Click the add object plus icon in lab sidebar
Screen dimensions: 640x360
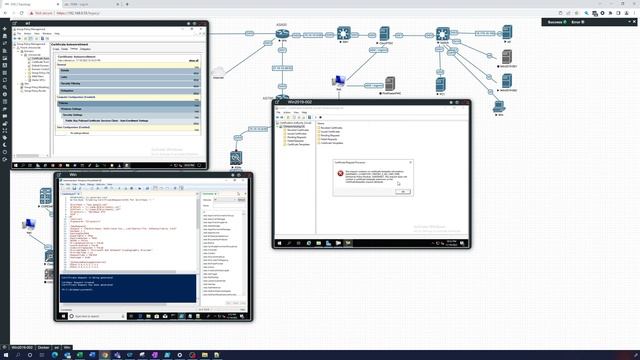click(5, 29)
